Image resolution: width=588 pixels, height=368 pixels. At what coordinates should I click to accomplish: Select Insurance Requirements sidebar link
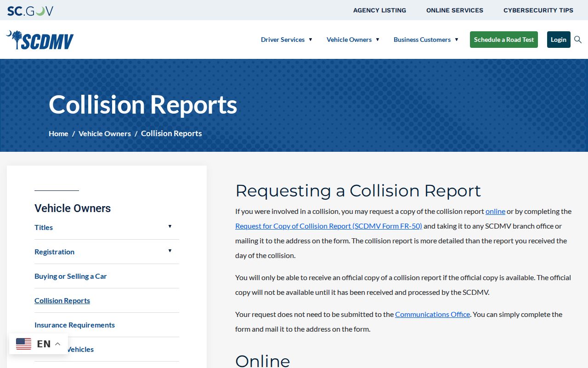[x=74, y=325]
